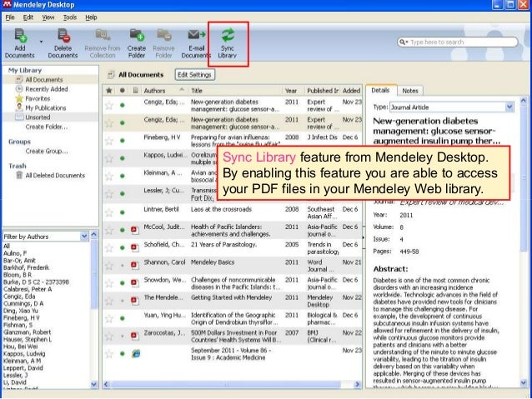Viewport: 532px width, 399px height.
Task: Open the View menu
Action: (48, 17)
